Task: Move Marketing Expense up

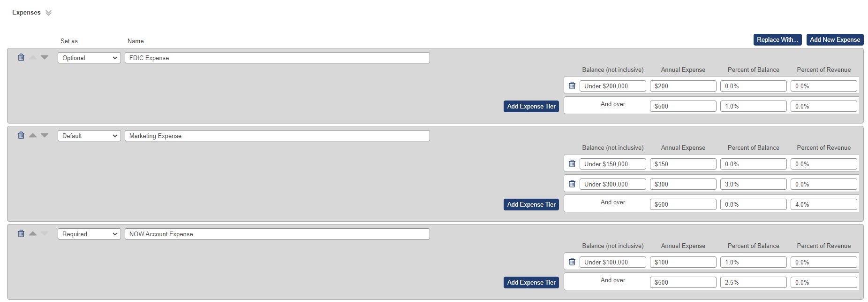Action: (x=33, y=135)
